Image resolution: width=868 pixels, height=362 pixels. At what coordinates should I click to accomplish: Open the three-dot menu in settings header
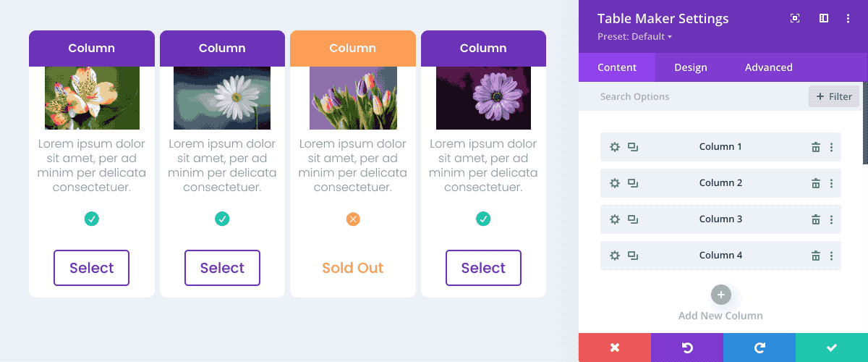pos(848,19)
